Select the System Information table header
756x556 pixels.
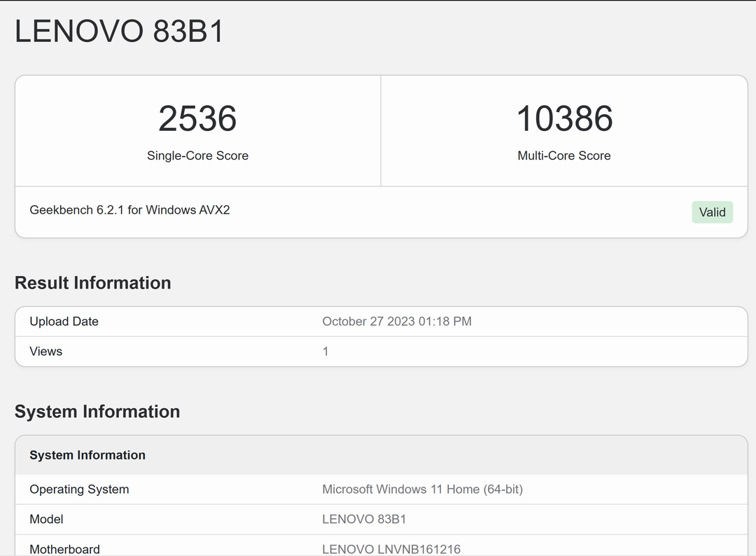(x=87, y=455)
